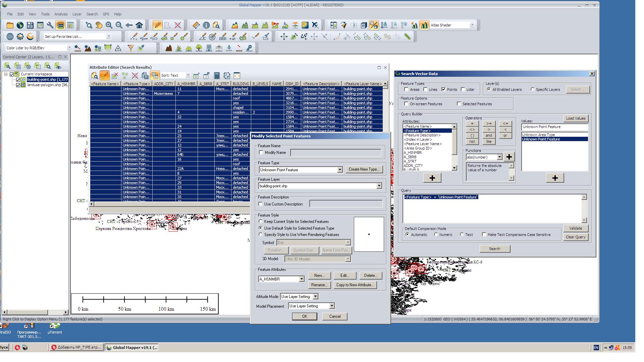Select the Measure ruler tool
644x362 pixels.
pyautogui.click(x=196, y=25)
